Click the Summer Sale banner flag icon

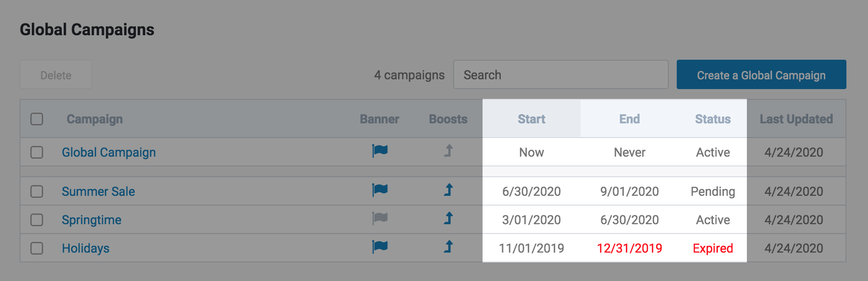tap(380, 190)
